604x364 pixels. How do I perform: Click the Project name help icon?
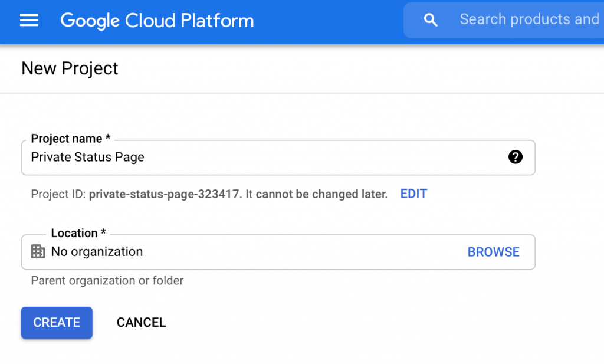(x=515, y=157)
